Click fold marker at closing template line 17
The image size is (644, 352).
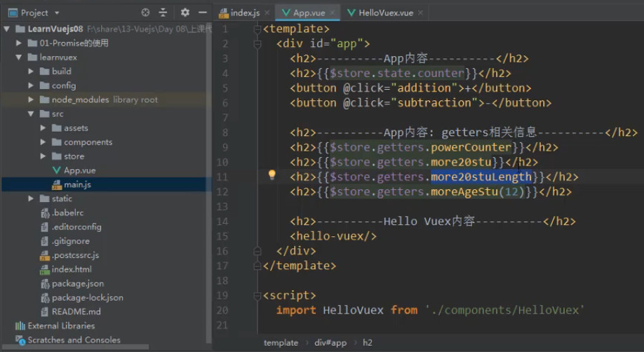[257, 266]
